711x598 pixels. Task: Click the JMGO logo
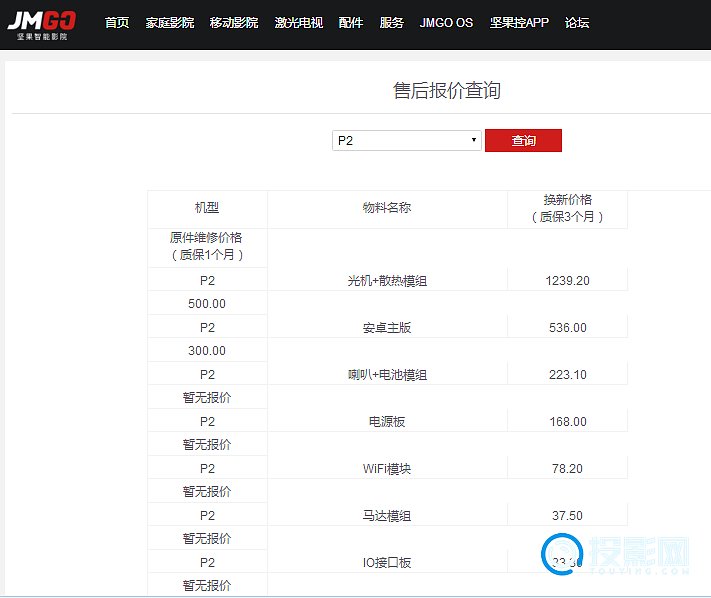point(42,25)
